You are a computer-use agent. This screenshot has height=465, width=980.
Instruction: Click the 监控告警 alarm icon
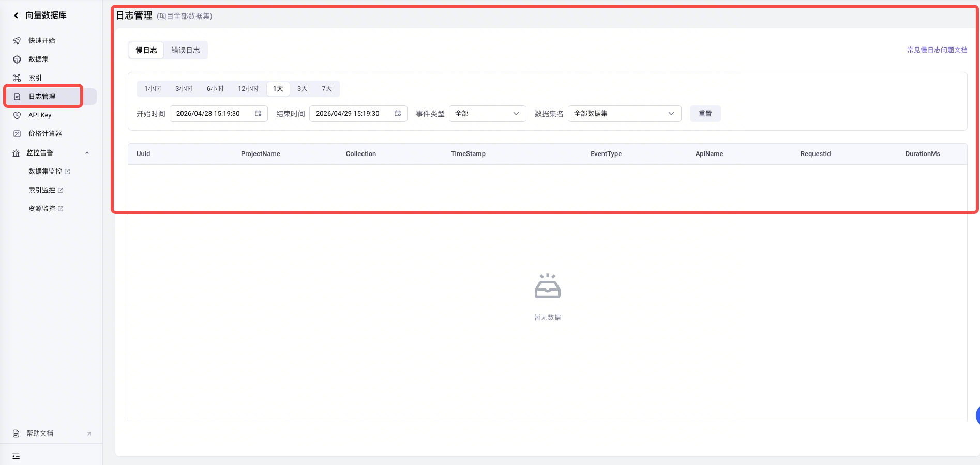pos(16,153)
